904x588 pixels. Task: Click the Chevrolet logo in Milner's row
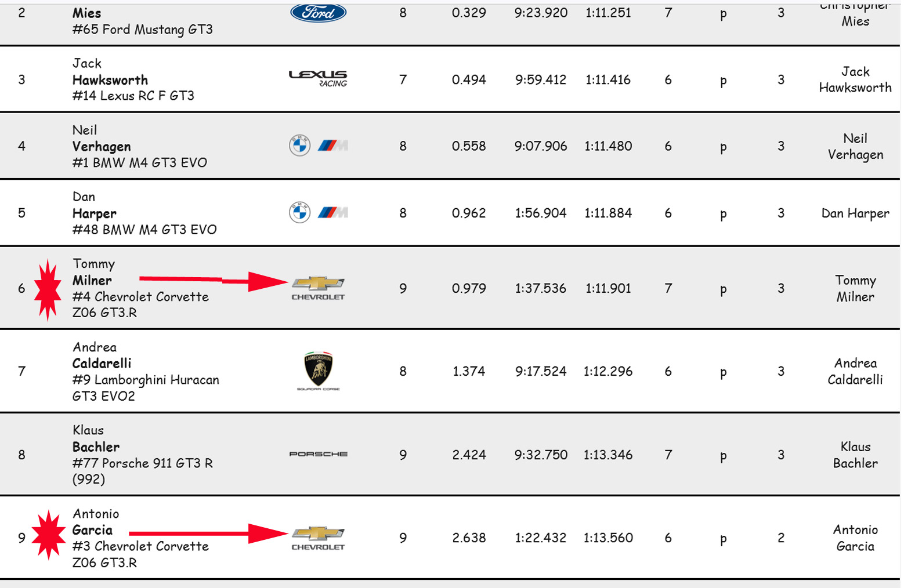318,288
